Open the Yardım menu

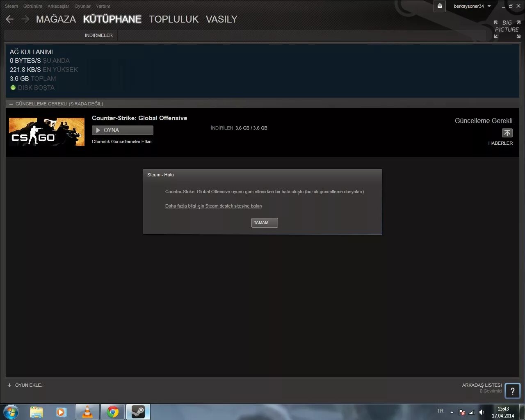click(103, 6)
